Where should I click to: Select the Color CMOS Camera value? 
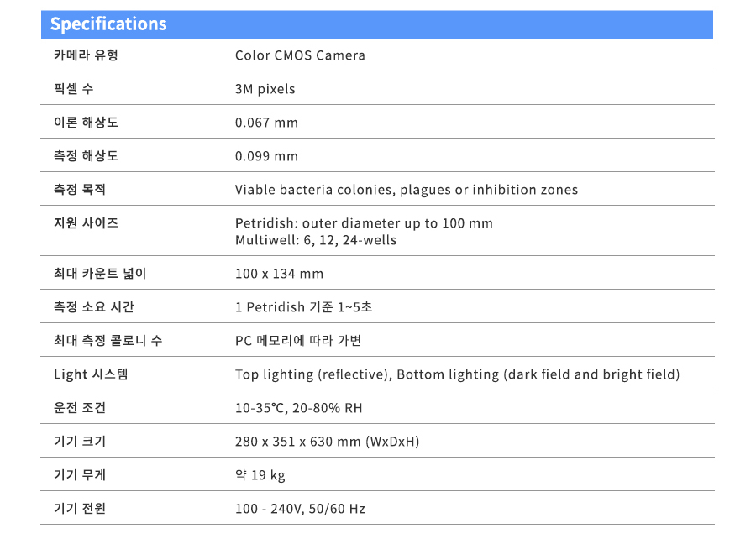coord(300,55)
